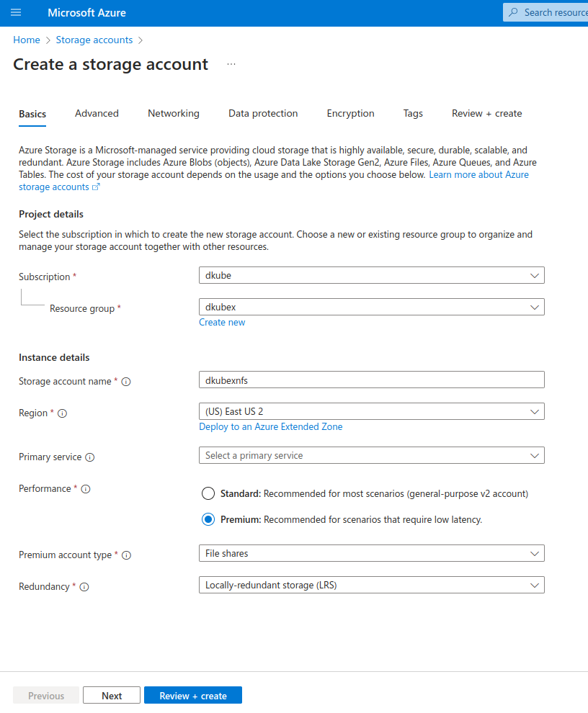Select the Premium performance radio button
Viewport: 588px width, 713px height.
(208, 519)
